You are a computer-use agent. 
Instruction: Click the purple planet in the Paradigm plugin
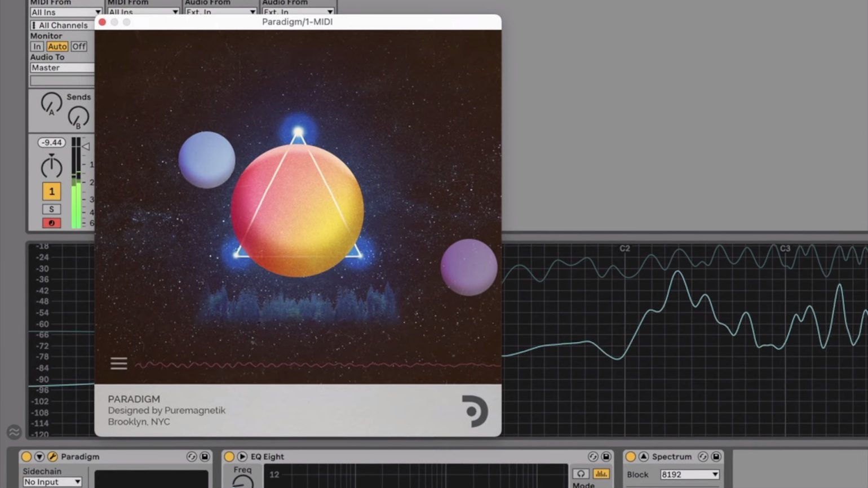469,267
